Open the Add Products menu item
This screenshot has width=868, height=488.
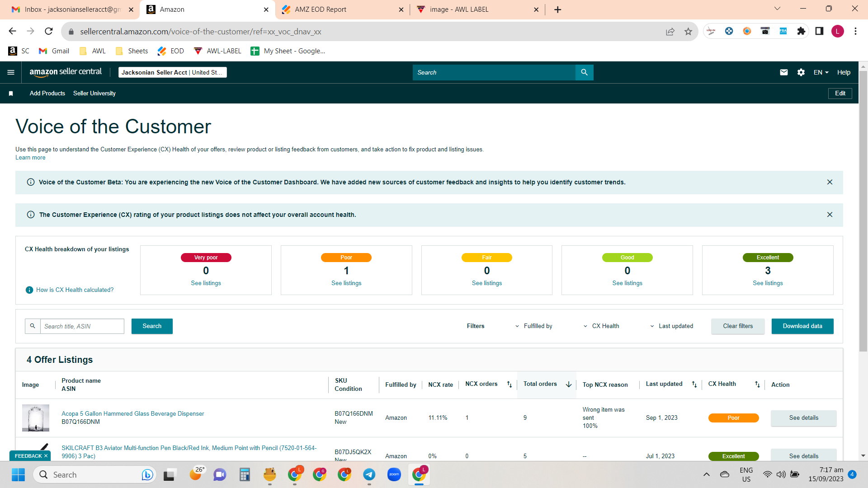coord(47,94)
